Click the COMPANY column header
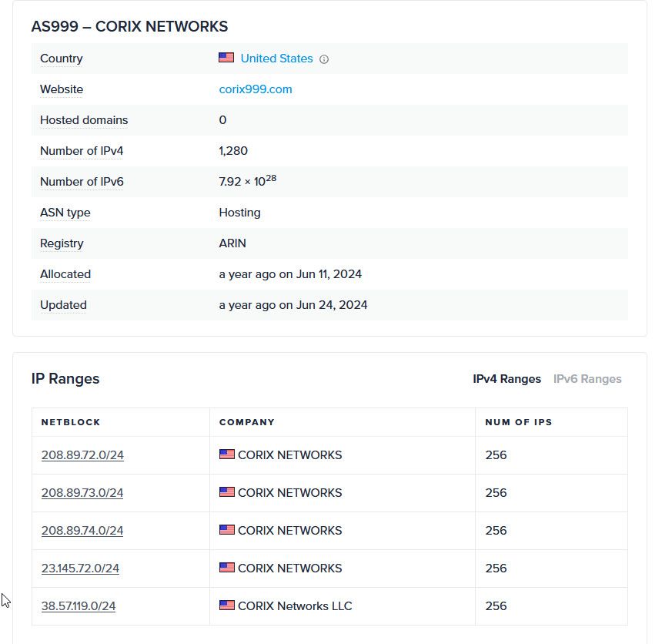 click(x=247, y=422)
